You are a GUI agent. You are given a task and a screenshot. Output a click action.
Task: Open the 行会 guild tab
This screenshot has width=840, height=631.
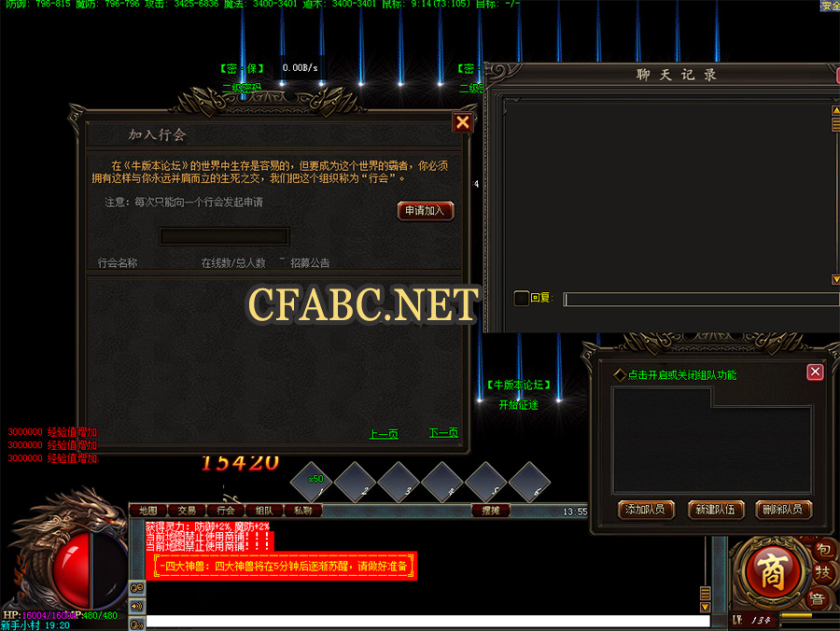[226, 511]
